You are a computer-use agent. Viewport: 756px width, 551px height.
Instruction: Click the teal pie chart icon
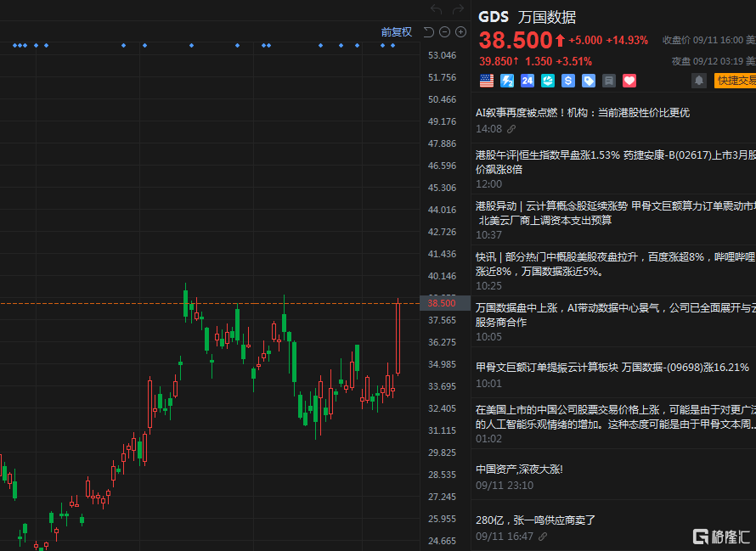[x=548, y=81]
